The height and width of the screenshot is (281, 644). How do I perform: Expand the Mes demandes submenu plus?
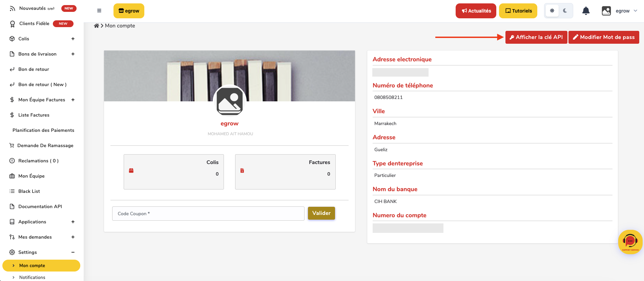coord(73,237)
